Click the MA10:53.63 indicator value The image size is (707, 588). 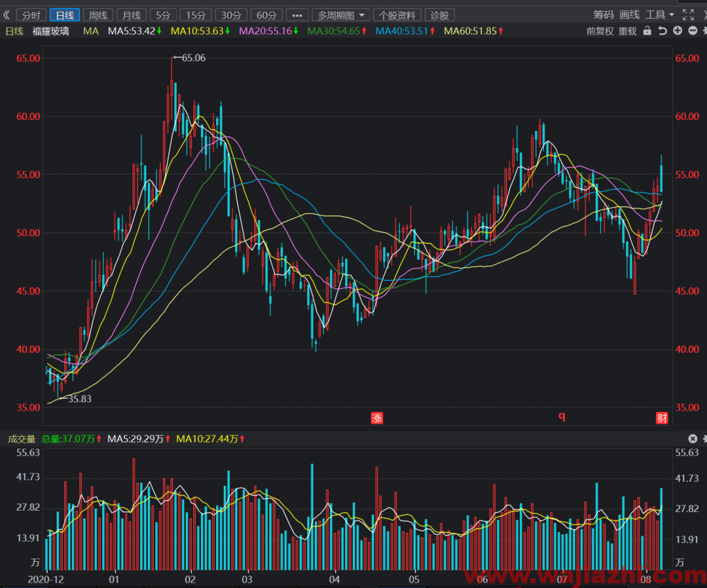[200, 31]
